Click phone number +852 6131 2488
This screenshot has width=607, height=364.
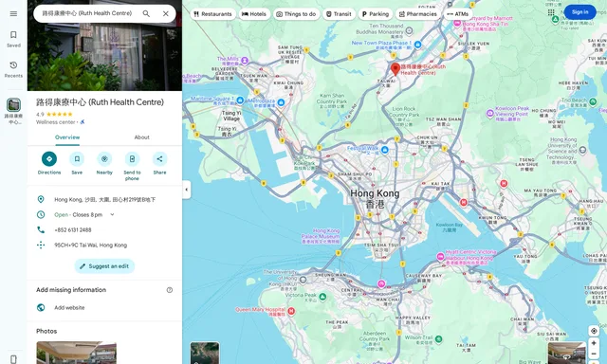pos(73,229)
